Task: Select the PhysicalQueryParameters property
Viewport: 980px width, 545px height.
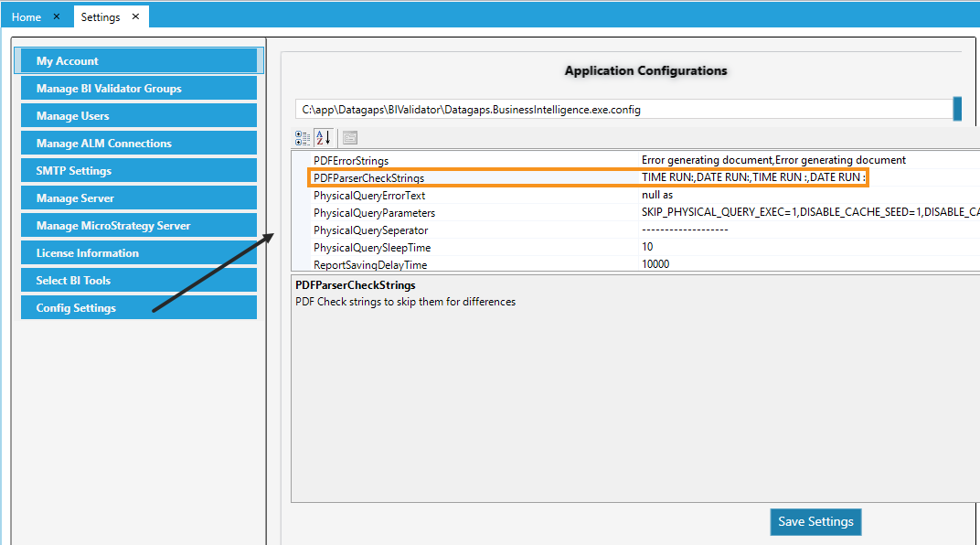Action: point(375,213)
